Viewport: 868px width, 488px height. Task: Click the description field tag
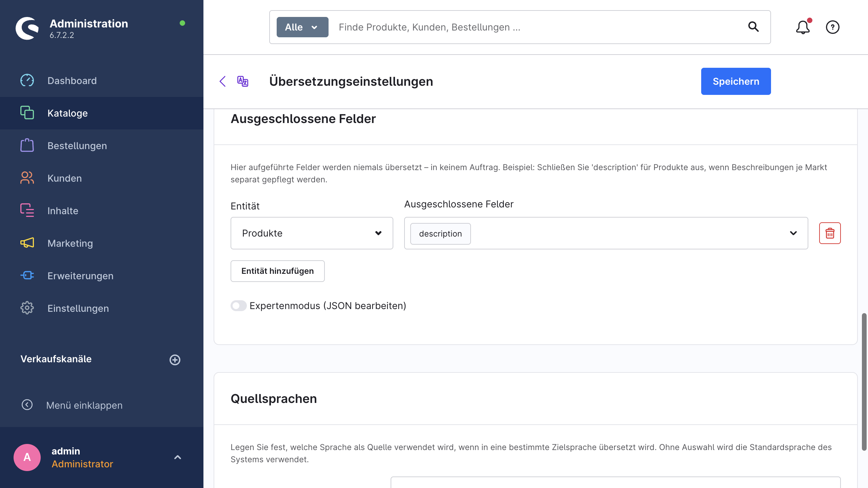pos(440,233)
